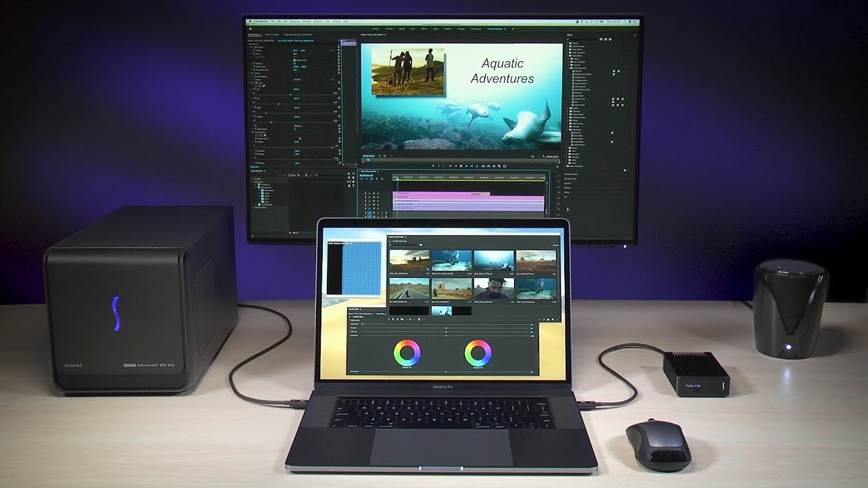Click the Highlight Tint color wheel
The width and height of the screenshot is (868, 488).
[478, 352]
